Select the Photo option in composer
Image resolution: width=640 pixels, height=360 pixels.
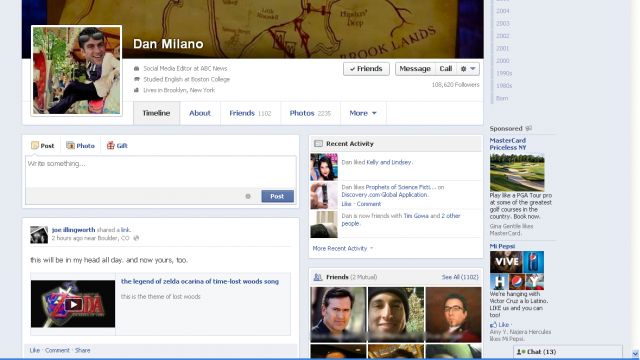[x=80, y=146]
